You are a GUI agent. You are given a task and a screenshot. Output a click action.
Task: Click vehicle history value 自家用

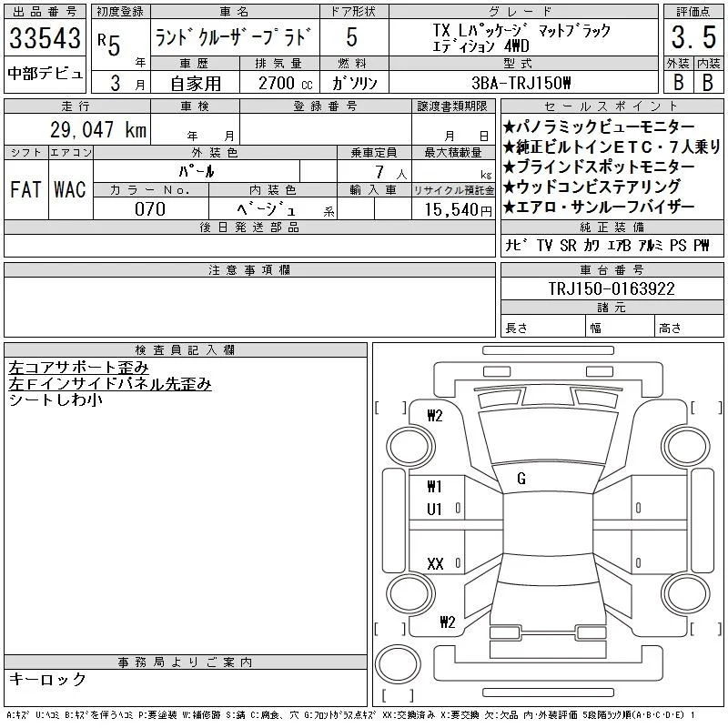coord(196,84)
